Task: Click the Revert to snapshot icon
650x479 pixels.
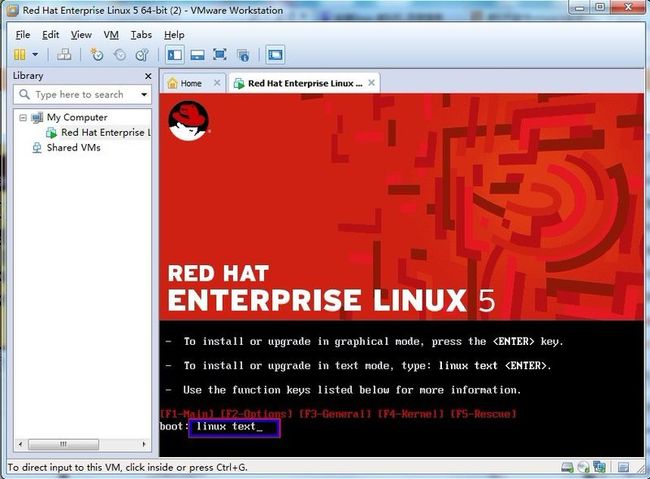Action: [119, 55]
